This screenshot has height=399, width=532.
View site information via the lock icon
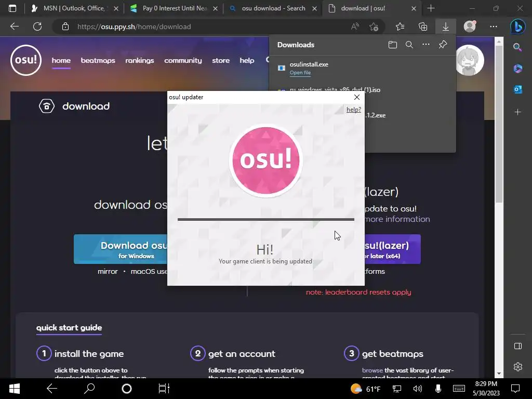[65, 26]
